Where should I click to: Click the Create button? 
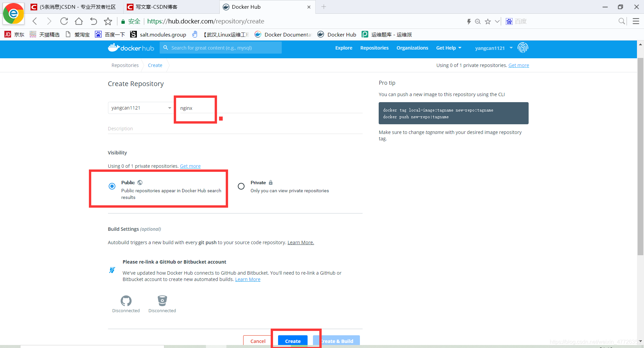click(x=293, y=341)
